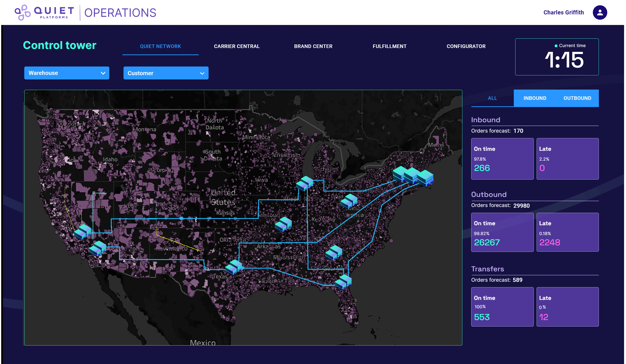
Task: Click the Inbound orders forecast value 170
Action: click(518, 131)
